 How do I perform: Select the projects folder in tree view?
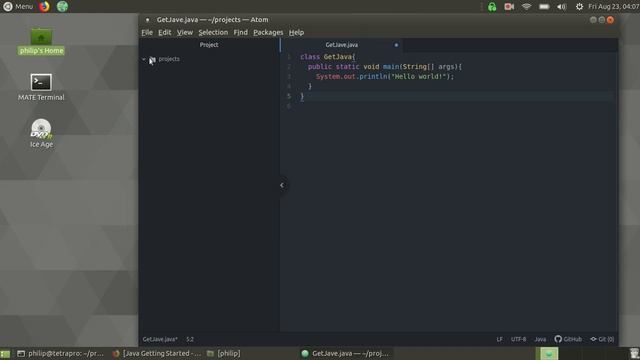[x=169, y=59]
